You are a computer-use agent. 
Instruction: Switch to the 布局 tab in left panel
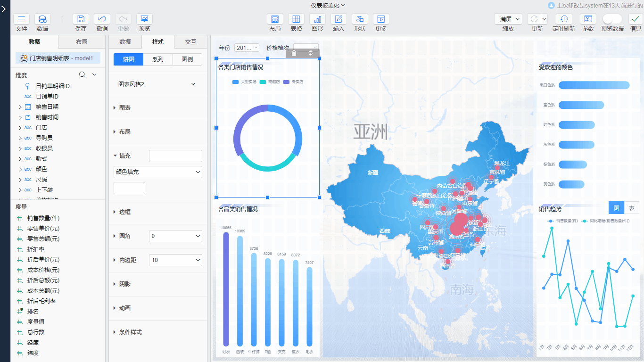point(82,42)
